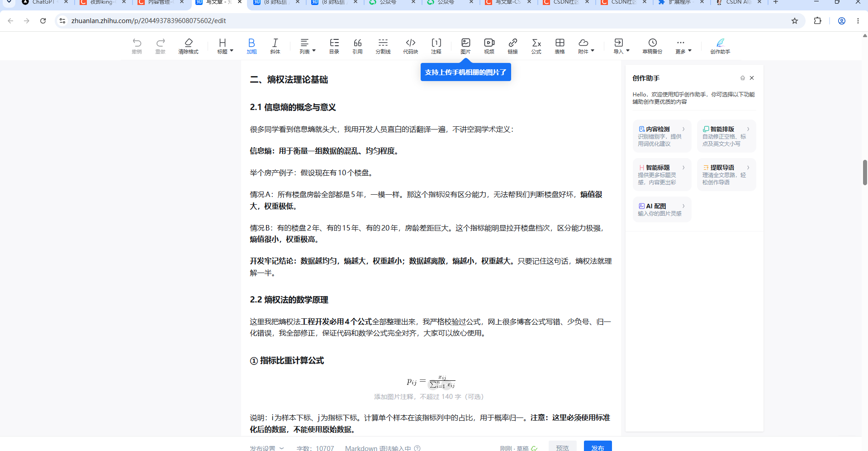The image size is (868, 451).
Task: Click the Redo (重做) toolbar icon
Action: pos(161,46)
